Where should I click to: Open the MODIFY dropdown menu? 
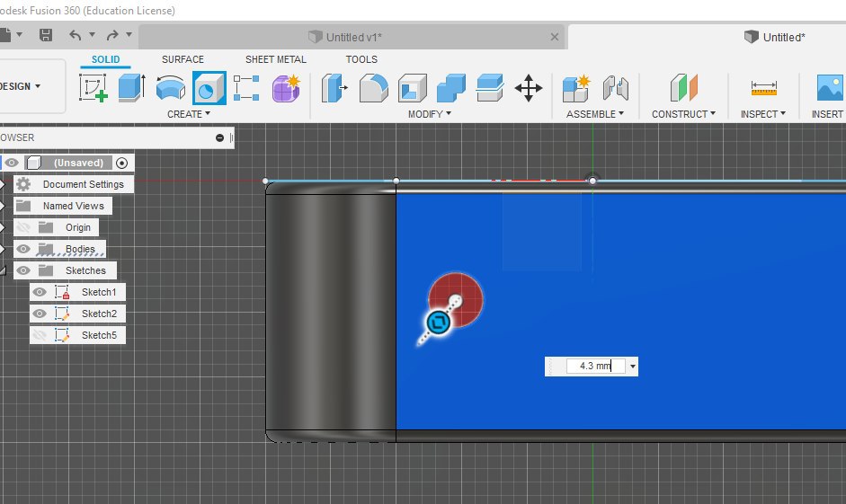point(430,114)
